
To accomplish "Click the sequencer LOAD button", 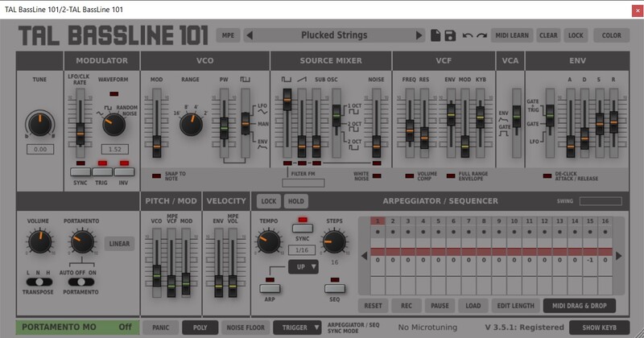I will (473, 306).
